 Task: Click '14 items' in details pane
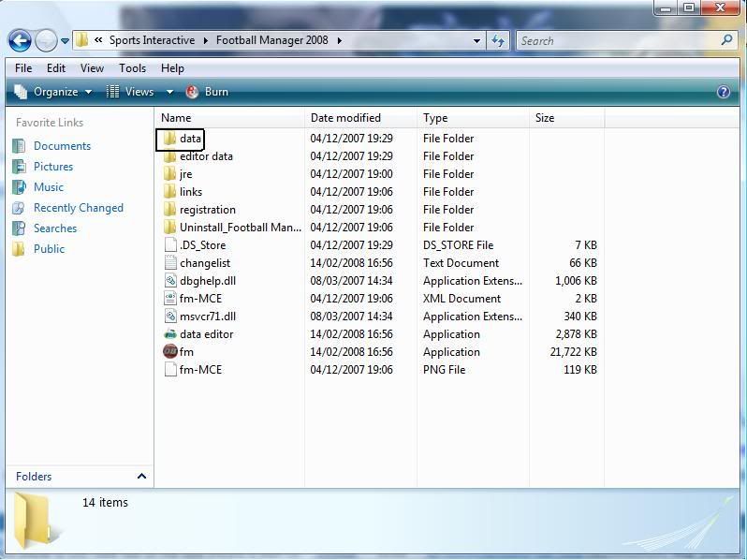(105, 502)
